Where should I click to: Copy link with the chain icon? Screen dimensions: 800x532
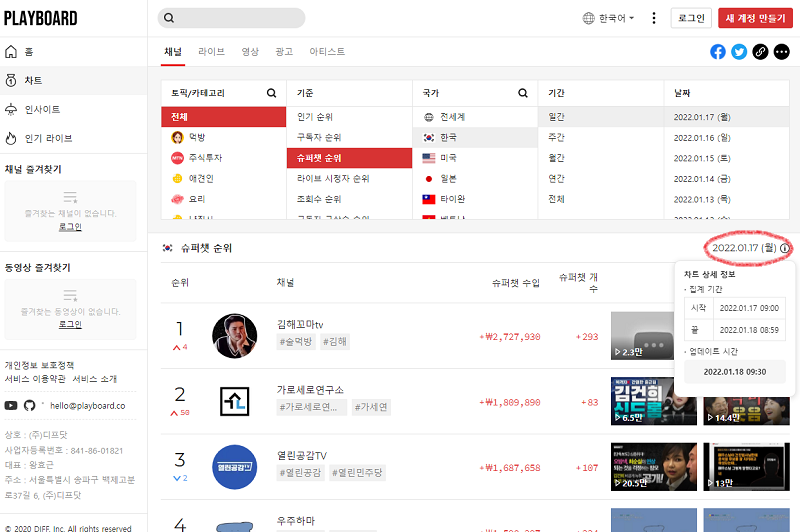pyautogui.click(x=760, y=52)
